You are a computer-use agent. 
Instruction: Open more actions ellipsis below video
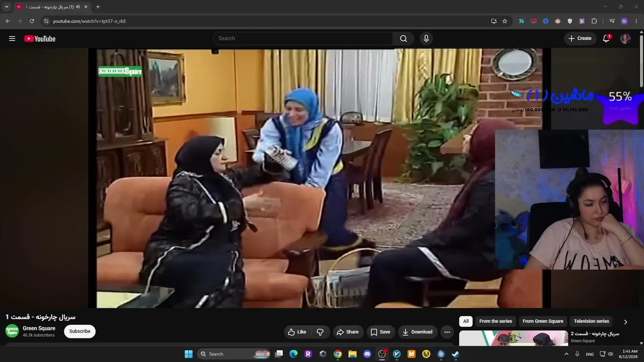447,332
